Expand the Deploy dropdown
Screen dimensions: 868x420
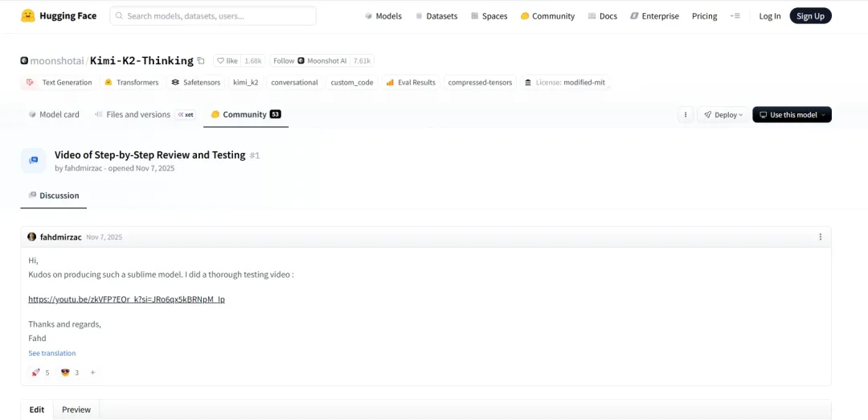pos(723,115)
